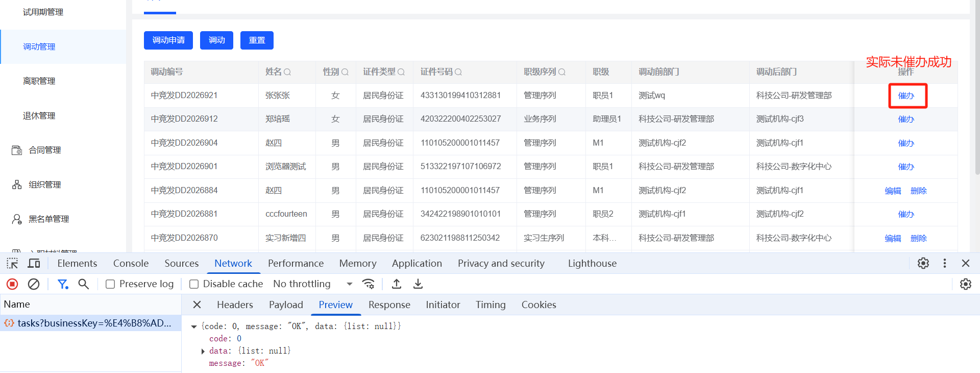Stop recording the network log
The image size is (980, 373).
coord(12,284)
